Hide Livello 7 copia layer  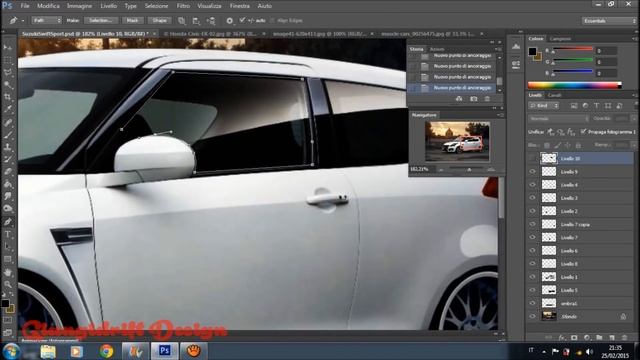click(x=532, y=224)
